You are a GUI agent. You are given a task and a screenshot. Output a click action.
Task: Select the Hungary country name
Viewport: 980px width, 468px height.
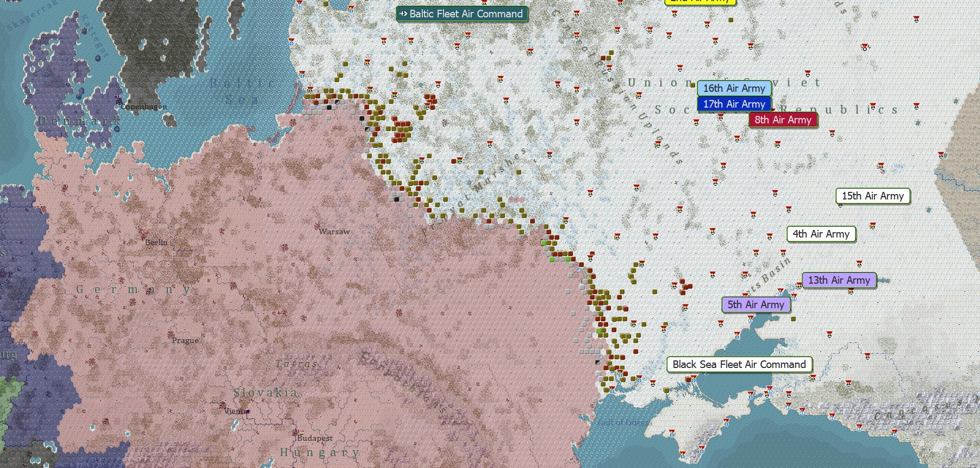pos(320,452)
